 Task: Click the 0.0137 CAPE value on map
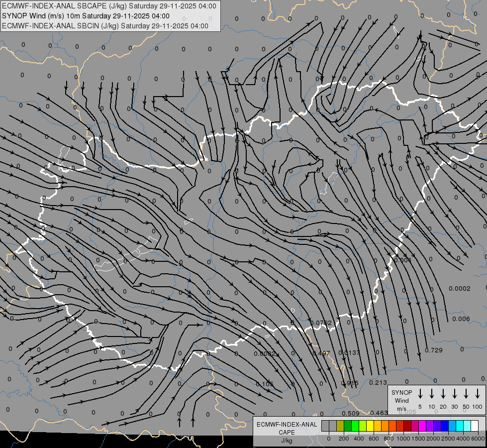pyautogui.click(x=349, y=352)
